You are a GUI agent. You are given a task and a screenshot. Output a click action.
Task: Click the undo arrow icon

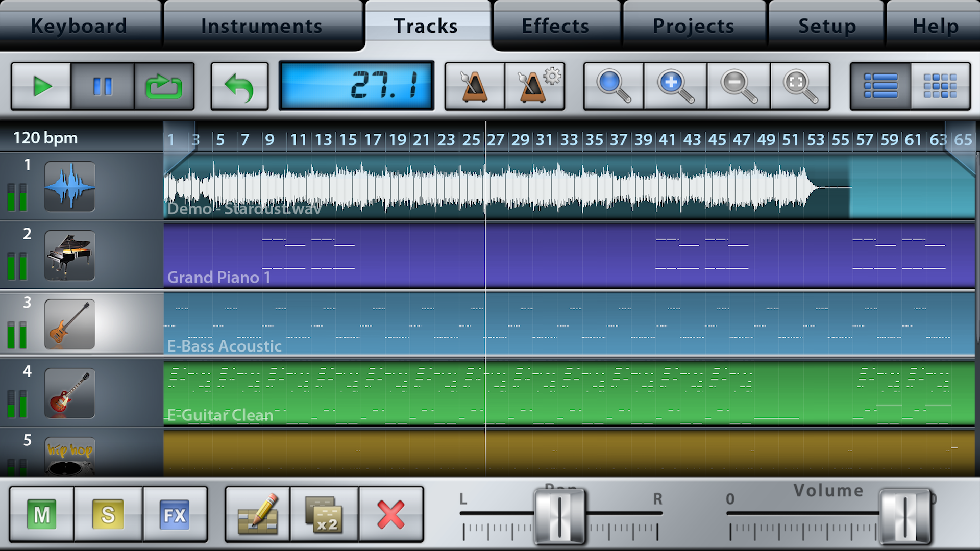pyautogui.click(x=239, y=86)
